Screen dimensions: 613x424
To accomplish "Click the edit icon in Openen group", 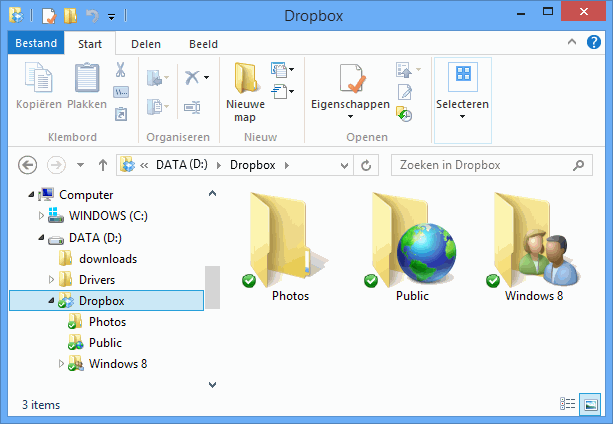I will point(405,92).
